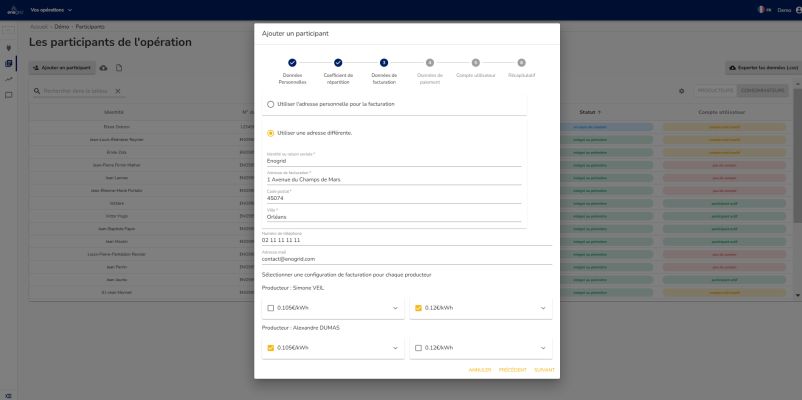The width and height of the screenshot is (802, 400).
Task: Open table settings gear icon
Action: click(x=681, y=91)
